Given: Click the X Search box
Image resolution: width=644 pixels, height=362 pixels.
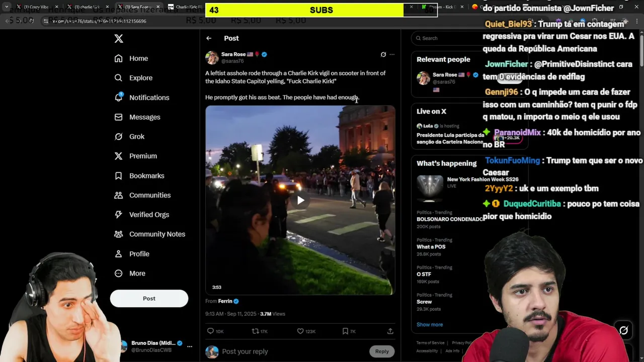Looking at the screenshot, I should pos(448,38).
